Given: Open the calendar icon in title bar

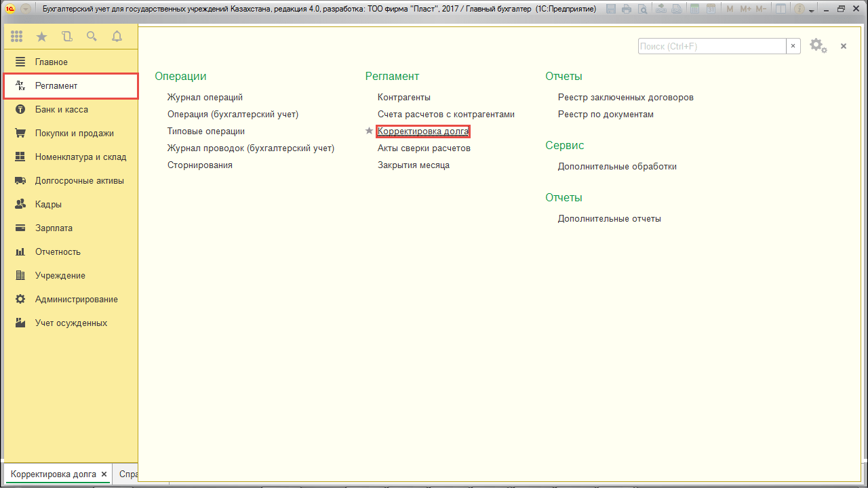Looking at the screenshot, I should [710, 9].
